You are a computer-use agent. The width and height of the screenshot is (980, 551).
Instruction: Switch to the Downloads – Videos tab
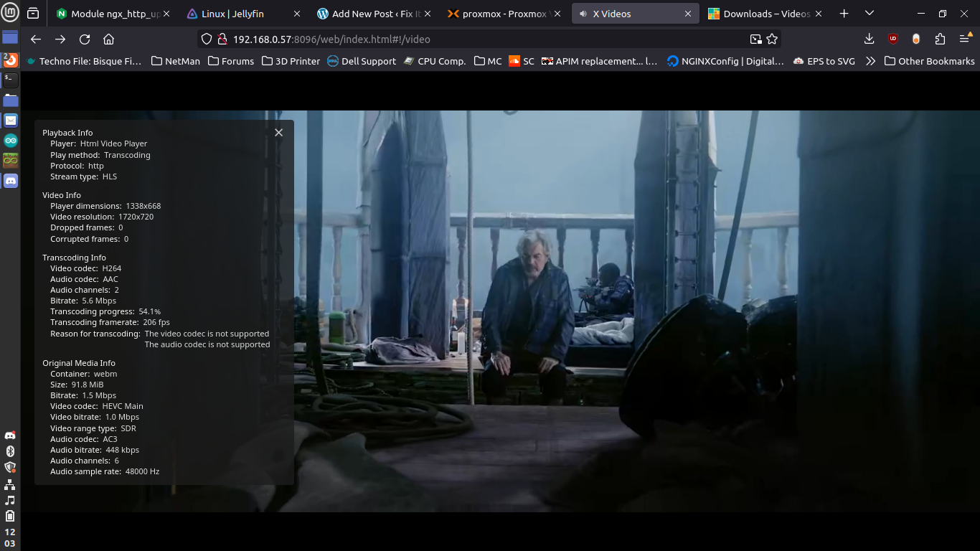(766, 14)
